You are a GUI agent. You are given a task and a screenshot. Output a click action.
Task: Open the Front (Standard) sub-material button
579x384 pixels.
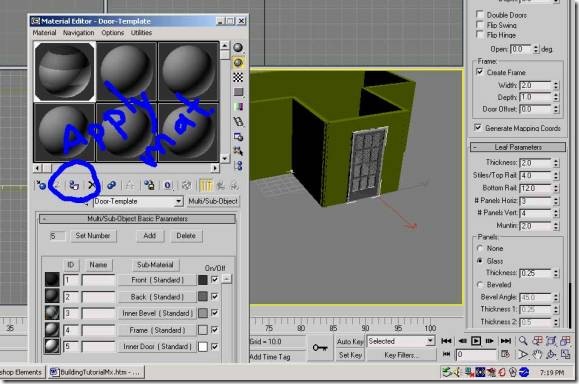coord(158,280)
